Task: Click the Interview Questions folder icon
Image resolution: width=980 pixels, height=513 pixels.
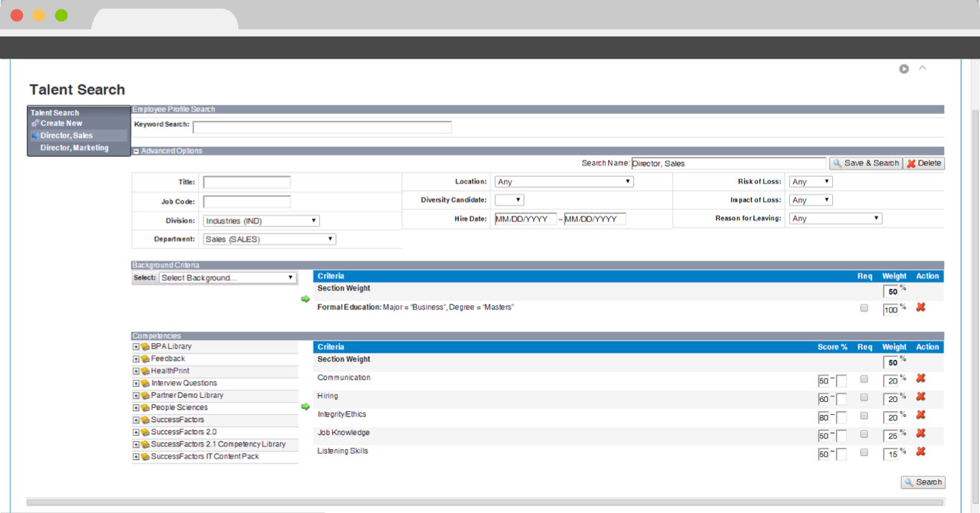Action: tap(145, 383)
